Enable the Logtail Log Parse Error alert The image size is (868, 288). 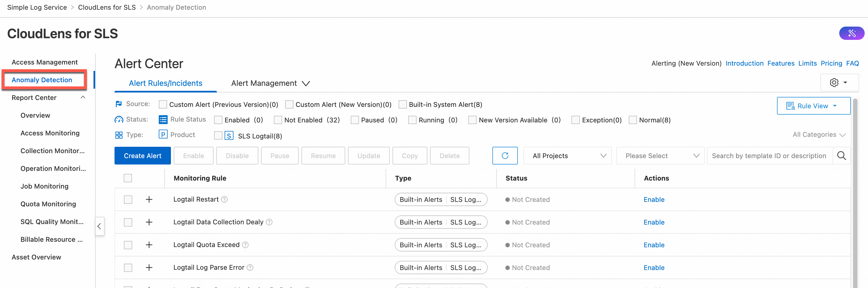click(654, 268)
